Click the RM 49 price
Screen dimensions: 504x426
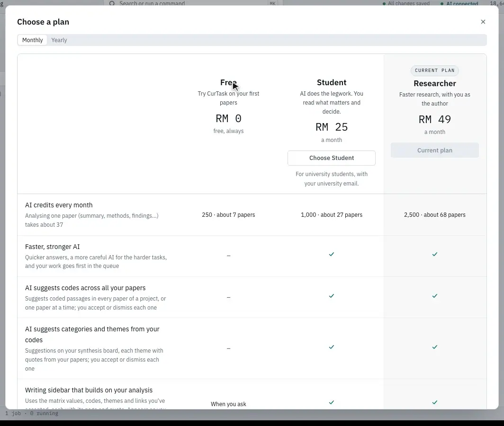[x=434, y=119]
